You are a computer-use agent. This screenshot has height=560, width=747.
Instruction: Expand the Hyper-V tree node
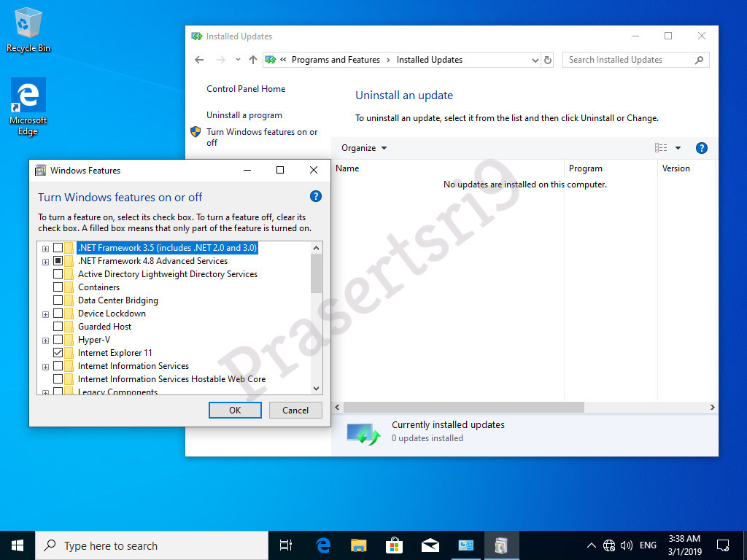pyautogui.click(x=45, y=341)
